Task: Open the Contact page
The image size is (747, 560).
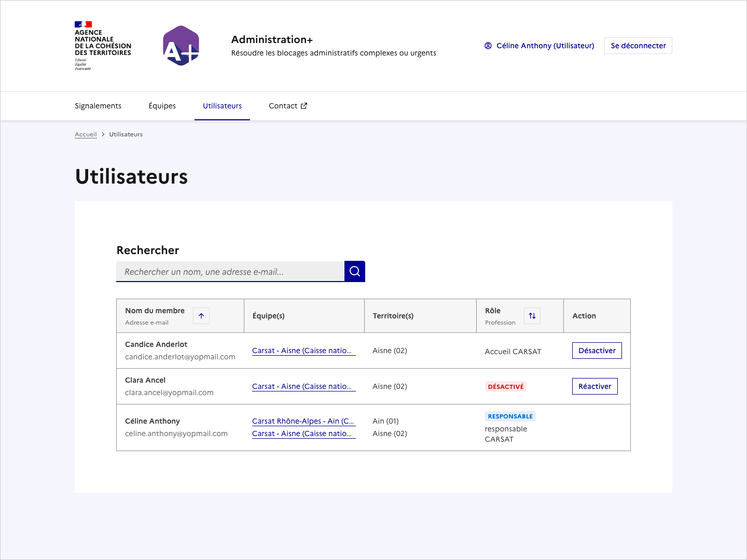Action: tap(283, 106)
